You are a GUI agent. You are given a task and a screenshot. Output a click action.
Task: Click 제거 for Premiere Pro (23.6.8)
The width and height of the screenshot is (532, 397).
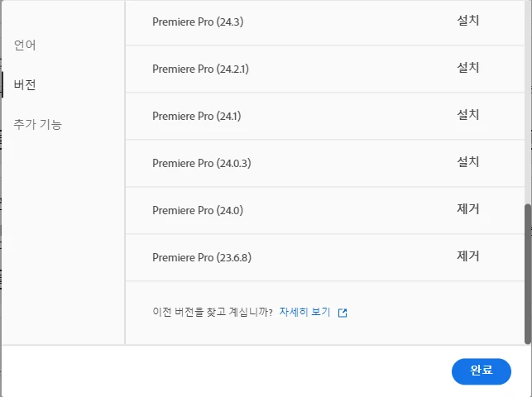pos(467,256)
